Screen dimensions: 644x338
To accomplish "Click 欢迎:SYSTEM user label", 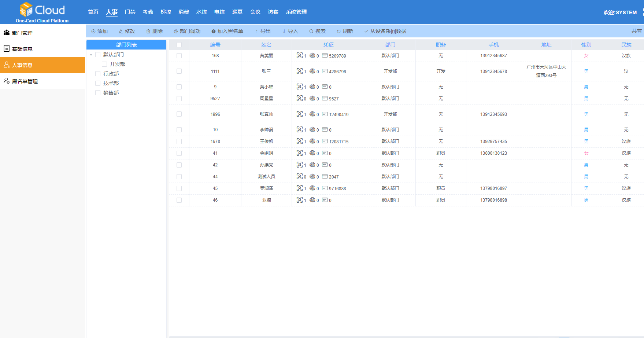I will (x=620, y=12).
